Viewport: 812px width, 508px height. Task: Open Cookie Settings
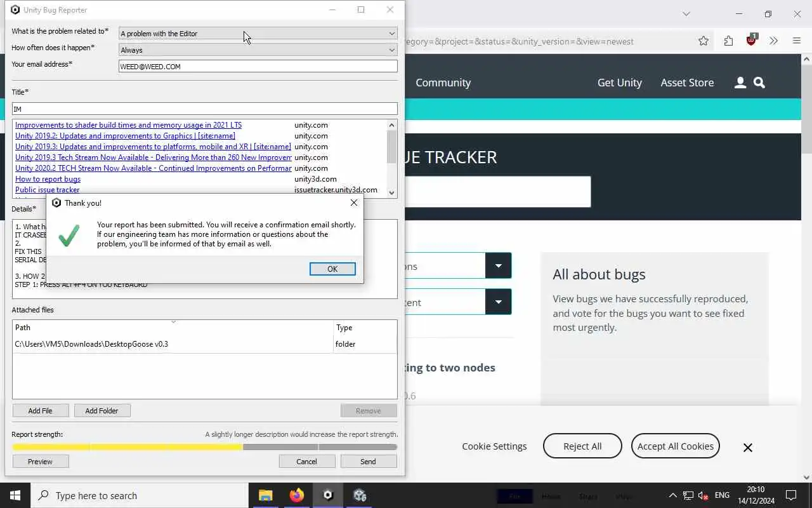point(494,446)
